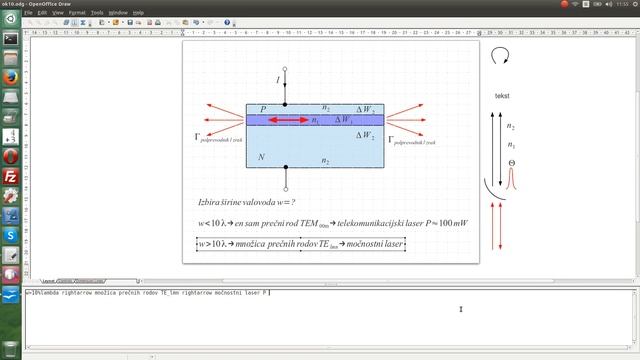Select the circular arrow shape above 'tekst'
Image resolution: width=640 pixels, height=360 pixels.
point(500,56)
